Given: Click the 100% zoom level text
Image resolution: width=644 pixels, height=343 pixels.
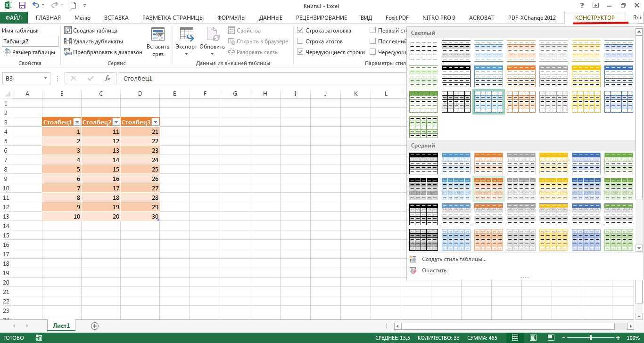Looking at the screenshot, I should tap(633, 338).
